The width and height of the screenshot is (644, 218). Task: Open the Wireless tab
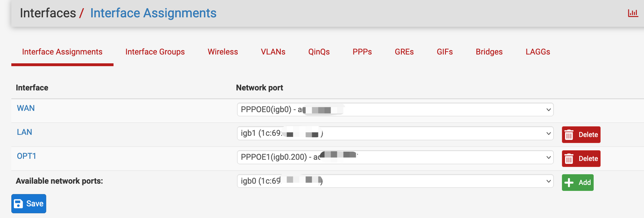coord(223,52)
